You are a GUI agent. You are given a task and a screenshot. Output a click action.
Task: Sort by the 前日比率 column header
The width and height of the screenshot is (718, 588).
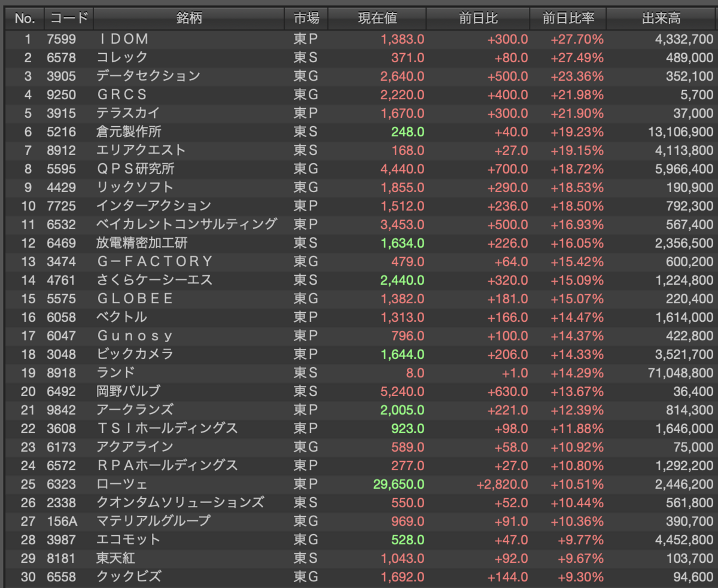pos(568,19)
